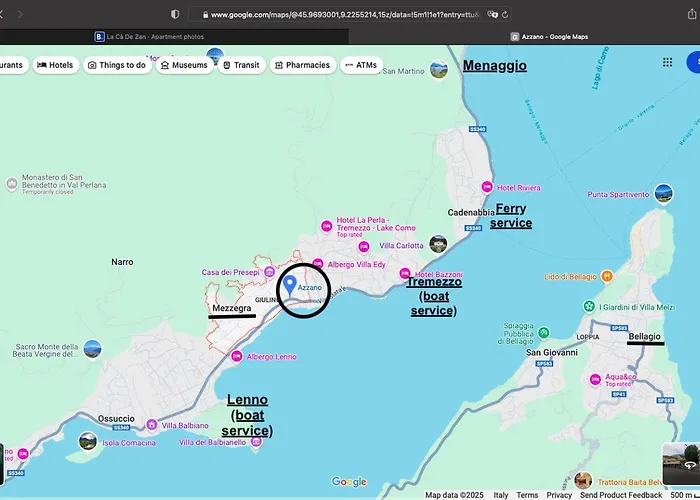Filter map by Hotels

pyautogui.click(x=55, y=65)
